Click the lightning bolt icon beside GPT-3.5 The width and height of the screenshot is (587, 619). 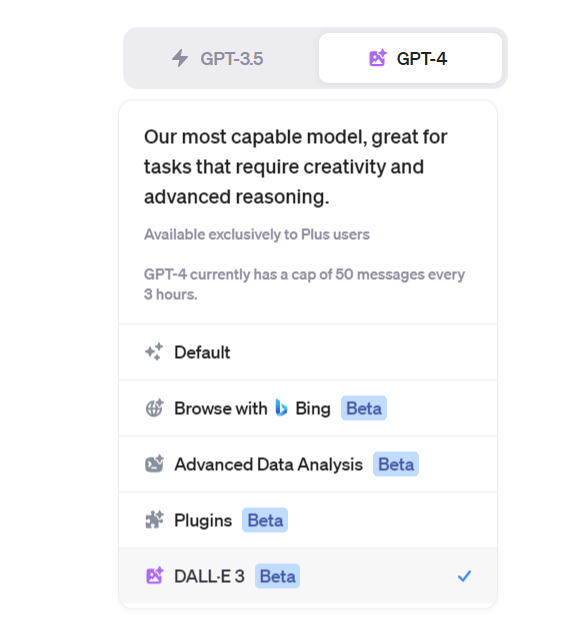pos(180,58)
